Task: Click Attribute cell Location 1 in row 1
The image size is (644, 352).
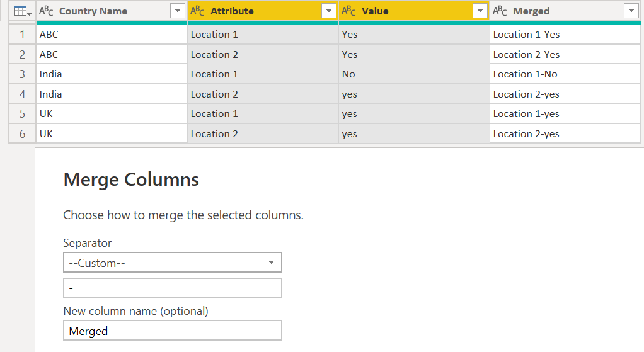Action: tap(263, 35)
